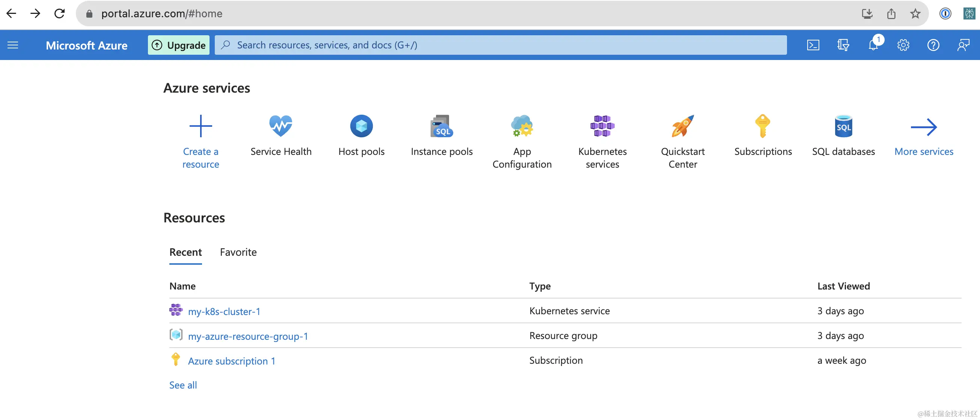
Task: Open Host pools service
Action: click(x=361, y=126)
